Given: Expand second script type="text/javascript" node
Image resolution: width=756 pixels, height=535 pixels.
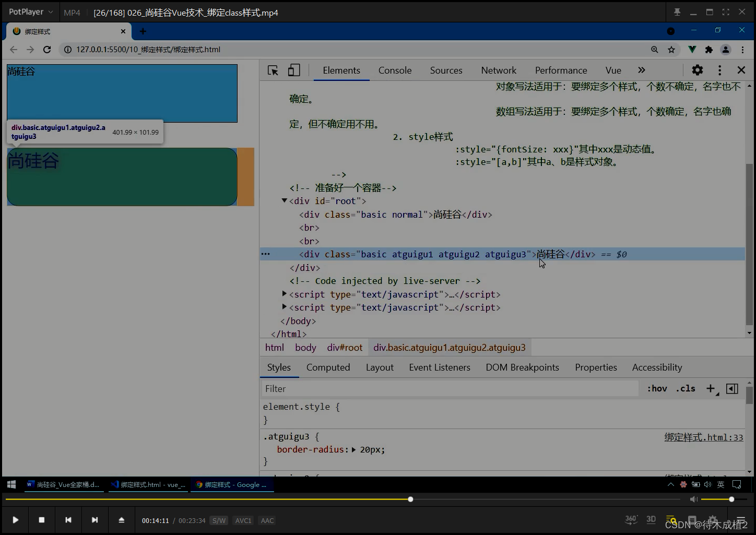Looking at the screenshot, I should click(x=284, y=307).
